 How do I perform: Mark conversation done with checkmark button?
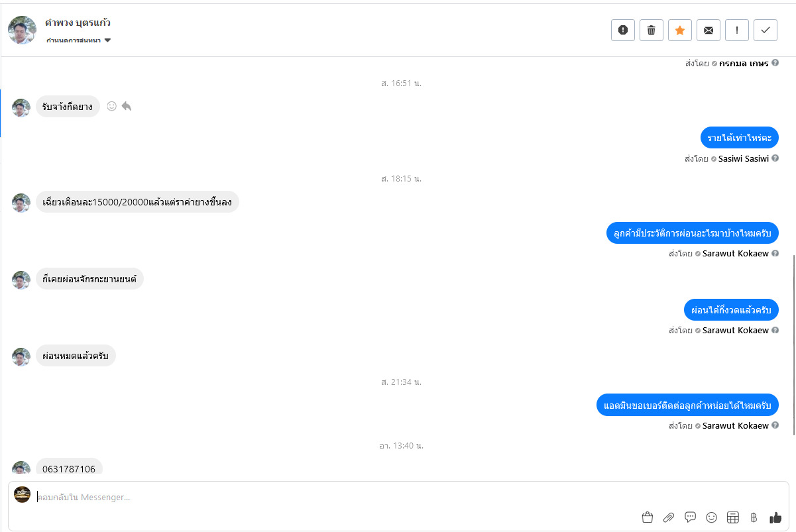766,30
